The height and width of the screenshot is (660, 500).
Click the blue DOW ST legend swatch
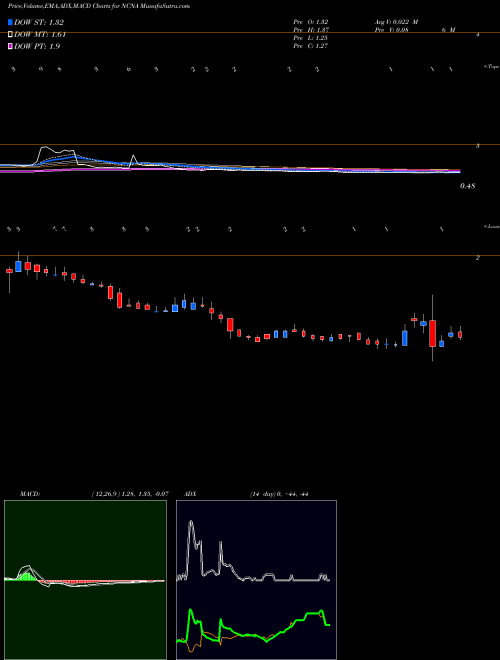click(x=10, y=22)
